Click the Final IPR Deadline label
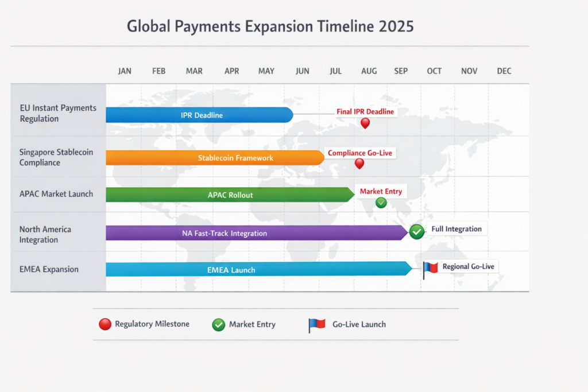 [x=365, y=111]
